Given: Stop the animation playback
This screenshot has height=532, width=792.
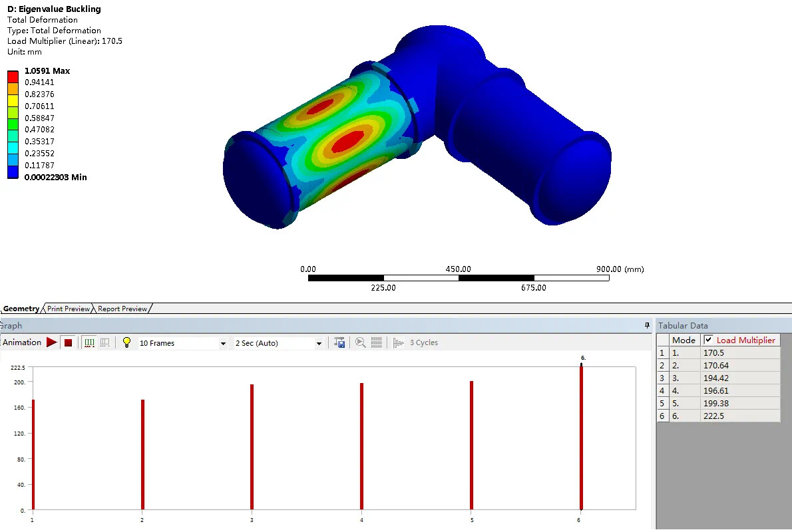Looking at the screenshot, I should [x=68, y=342].
